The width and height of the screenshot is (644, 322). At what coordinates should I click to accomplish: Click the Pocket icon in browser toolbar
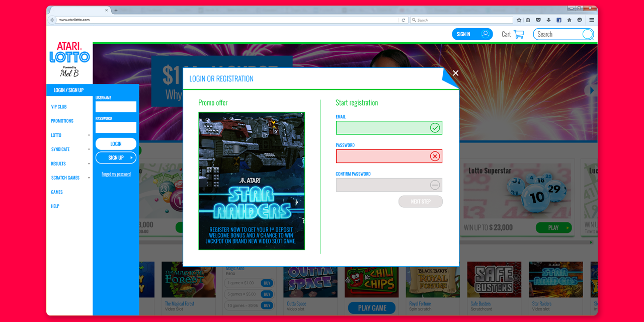click(x=538, y=20)
